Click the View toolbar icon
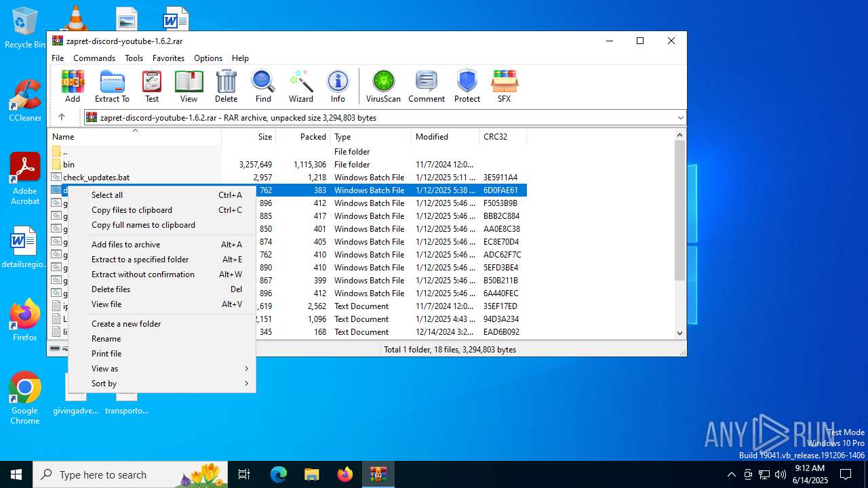This screenshot has width=868, height=488. (x=189, y=86)
